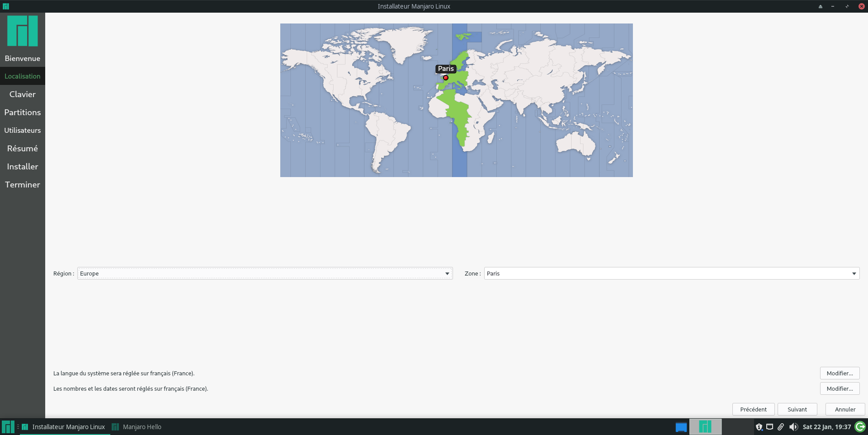Open the shield notification icon in the tray
The image size is (868, 435).
759,426
